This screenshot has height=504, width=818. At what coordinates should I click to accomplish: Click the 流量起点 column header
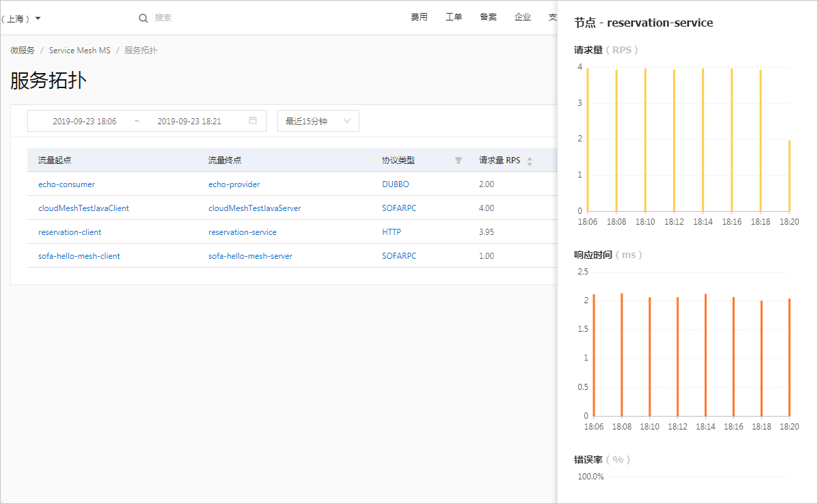(x=54, y=160)
